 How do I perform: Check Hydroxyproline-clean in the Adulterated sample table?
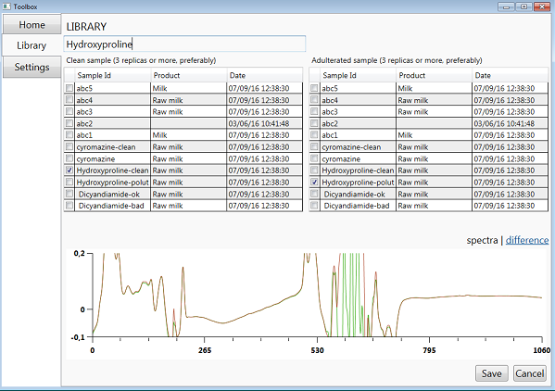(x=314, y=170)
